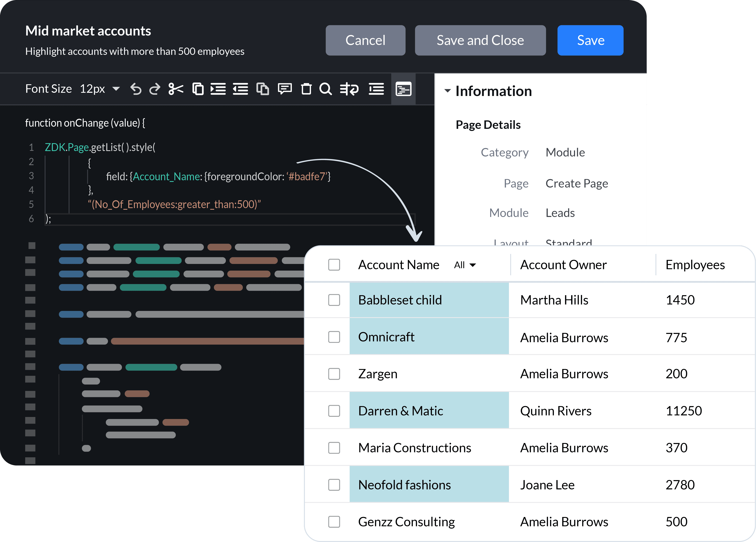
Task: Check the Zargen row checkbox
Action: point(334,374)
